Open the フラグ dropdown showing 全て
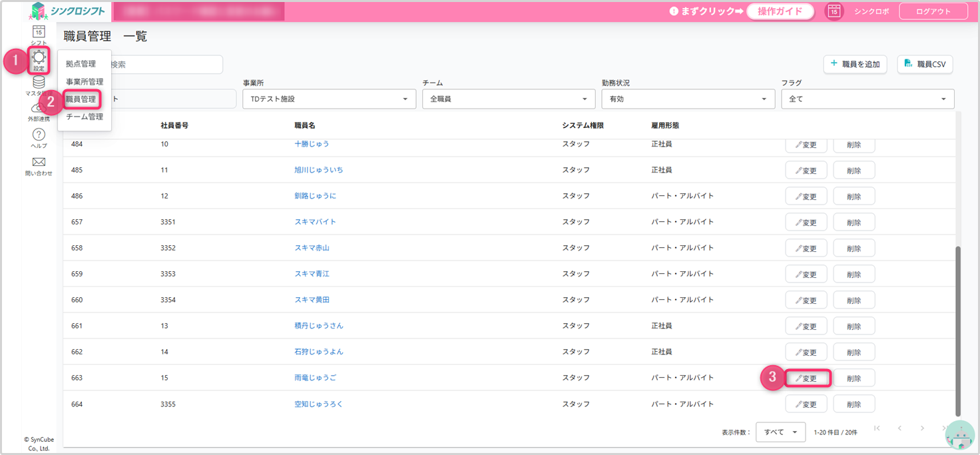 click(867, 99)
